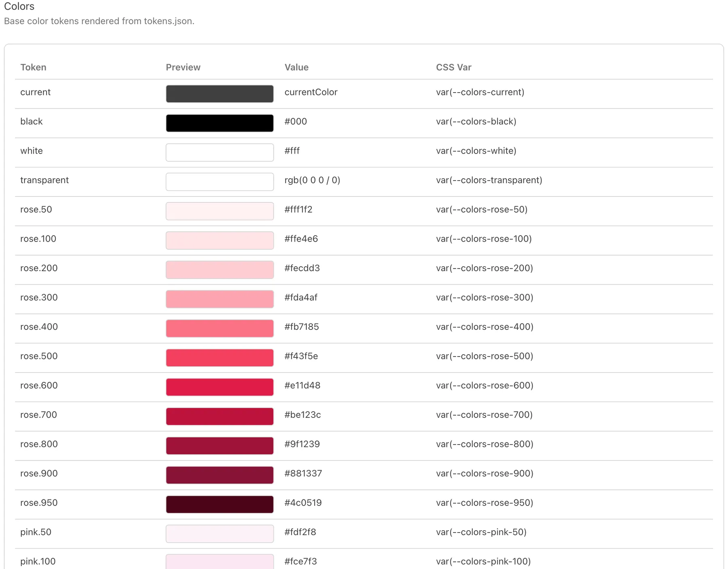Click the #e11d48 hex value
The height and width of the screenshot is (569, 728).
coord(303,386)
